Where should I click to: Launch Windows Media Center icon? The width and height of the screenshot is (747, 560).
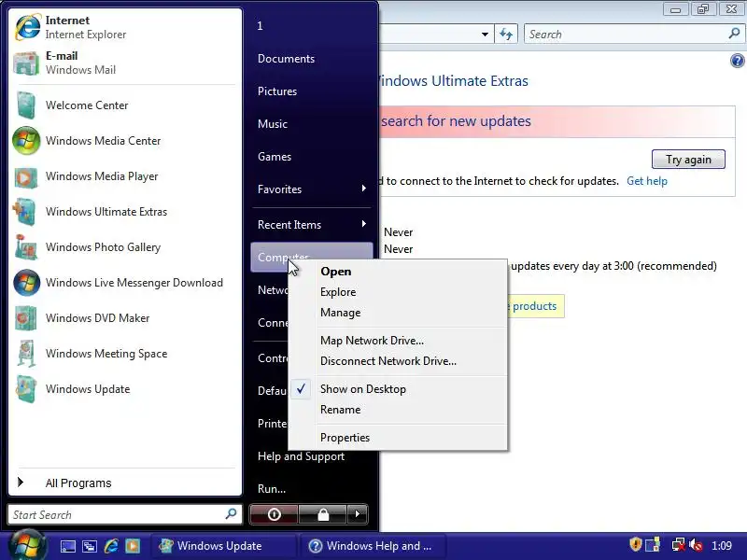tap(26, 141)
